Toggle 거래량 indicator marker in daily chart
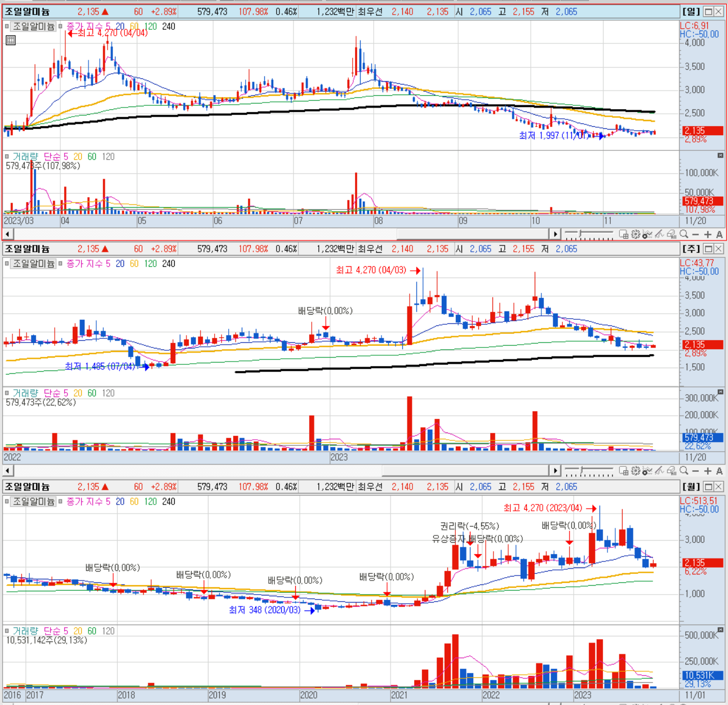This screenshot has width=728, height=705. click(x=7, y=157)
